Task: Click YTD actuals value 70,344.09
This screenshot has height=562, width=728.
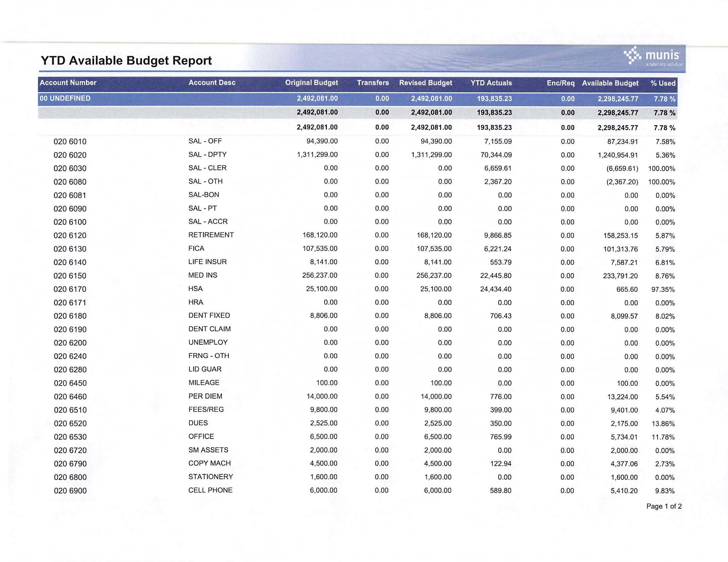Action: (x=496, y=155)
